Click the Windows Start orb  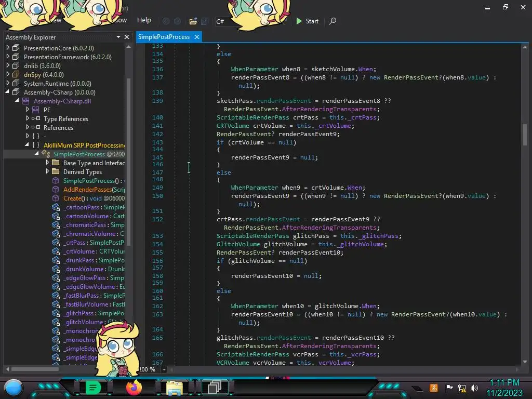click(x=14, y=388)
